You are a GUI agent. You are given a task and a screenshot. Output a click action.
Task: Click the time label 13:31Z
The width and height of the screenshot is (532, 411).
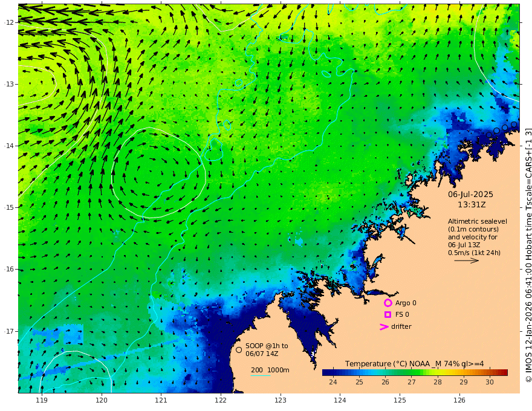coord(472,204)
